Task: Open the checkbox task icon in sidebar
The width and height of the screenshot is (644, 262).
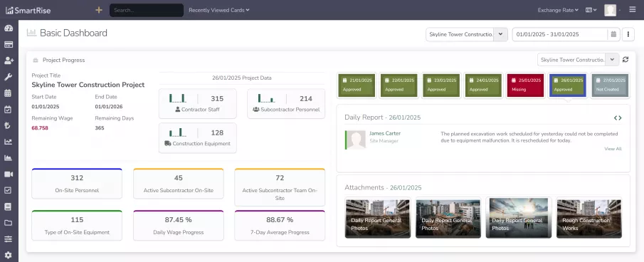Action: point(8,190)
